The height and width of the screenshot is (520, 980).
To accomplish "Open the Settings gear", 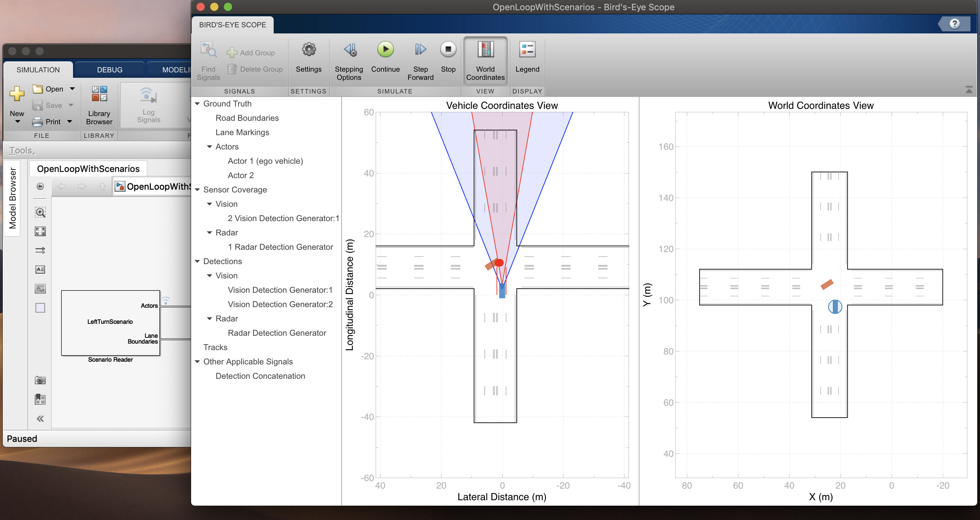I will coord(308,50).
